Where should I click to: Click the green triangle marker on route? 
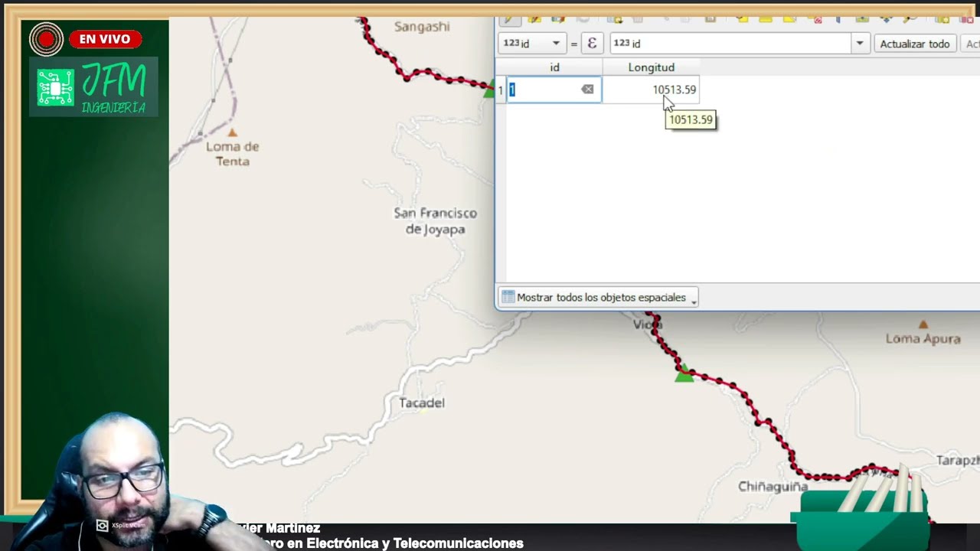point(684,374)
